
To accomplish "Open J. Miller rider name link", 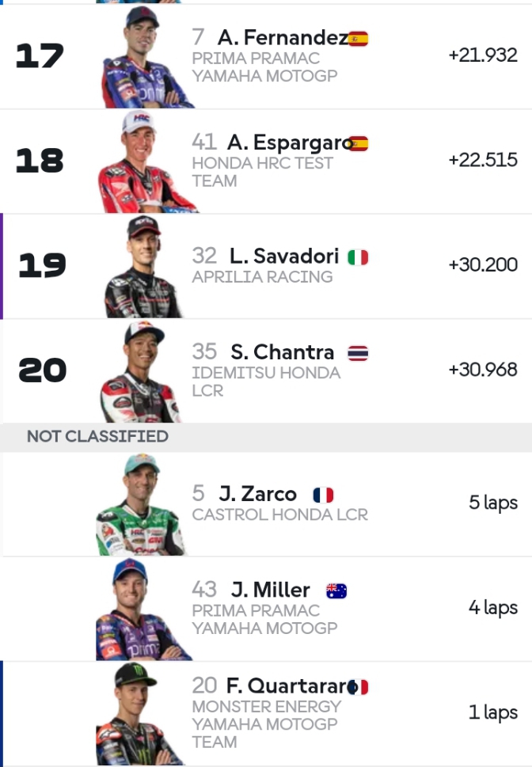I will click(x=270, y=590).
